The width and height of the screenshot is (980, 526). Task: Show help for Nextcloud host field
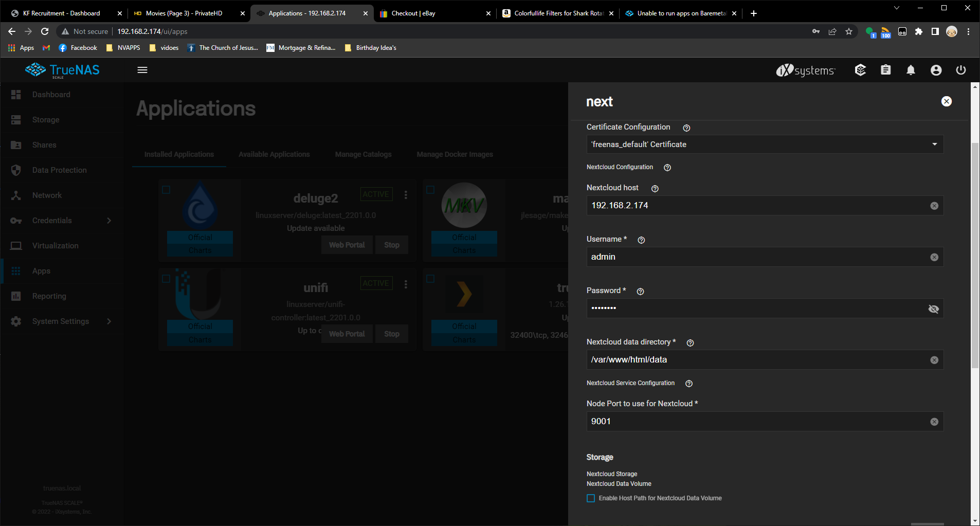click(x=655, y=189)
